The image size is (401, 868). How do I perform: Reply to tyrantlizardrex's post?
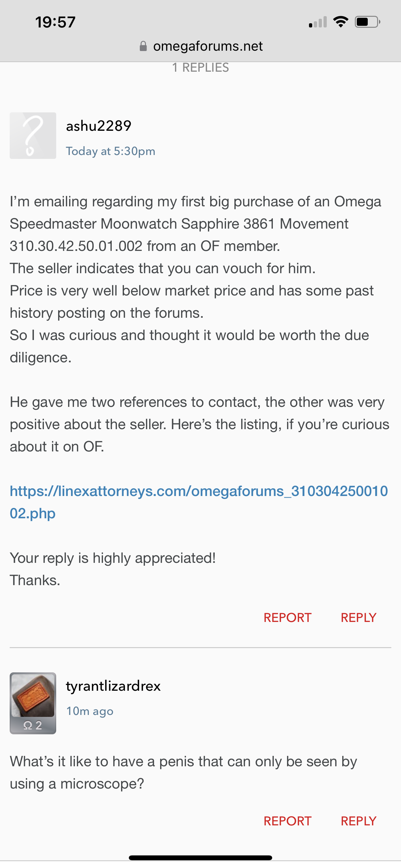point(358,821)
